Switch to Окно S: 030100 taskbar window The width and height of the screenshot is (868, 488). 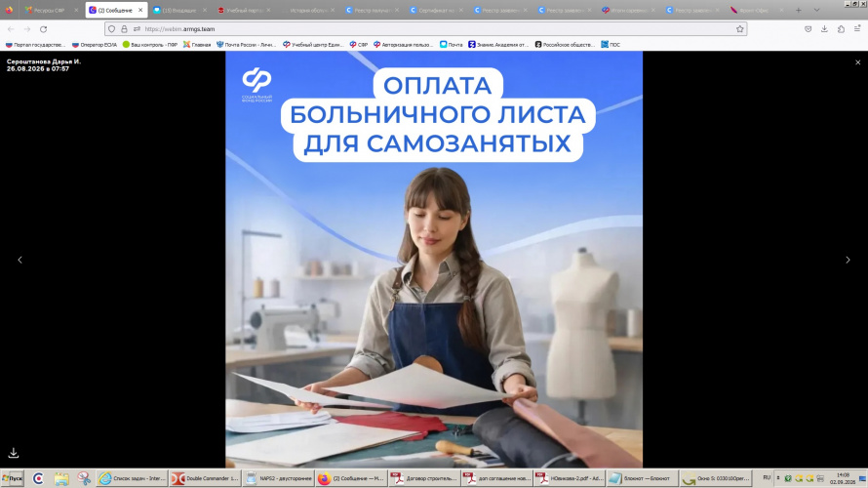click(715, 478)
